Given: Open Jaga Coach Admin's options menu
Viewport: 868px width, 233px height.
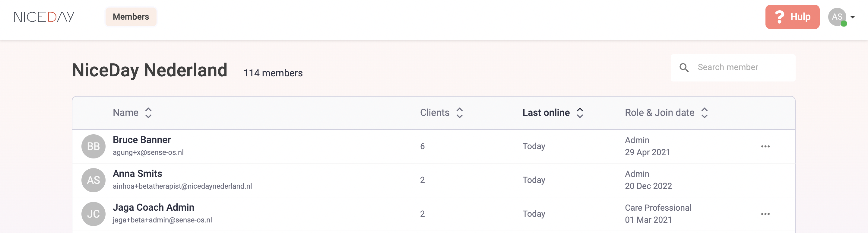Looking at the screenshot, I should 765,214.
